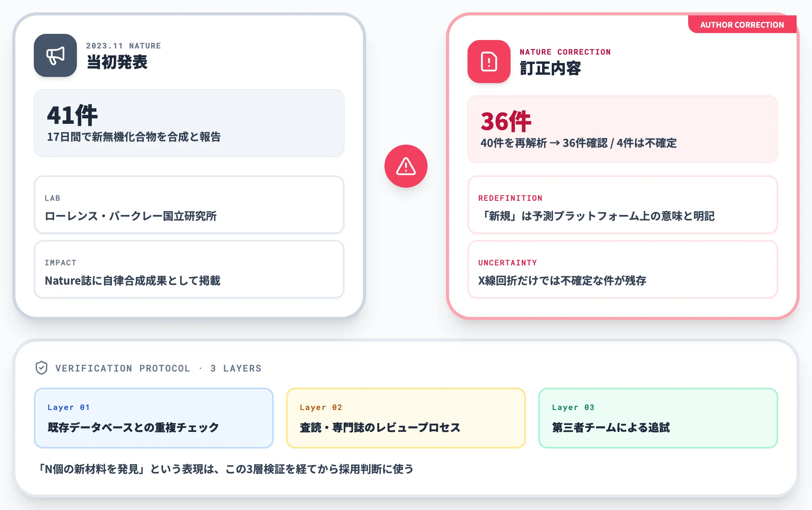Open the IMPACT card about Nature誌

(189, 269)
